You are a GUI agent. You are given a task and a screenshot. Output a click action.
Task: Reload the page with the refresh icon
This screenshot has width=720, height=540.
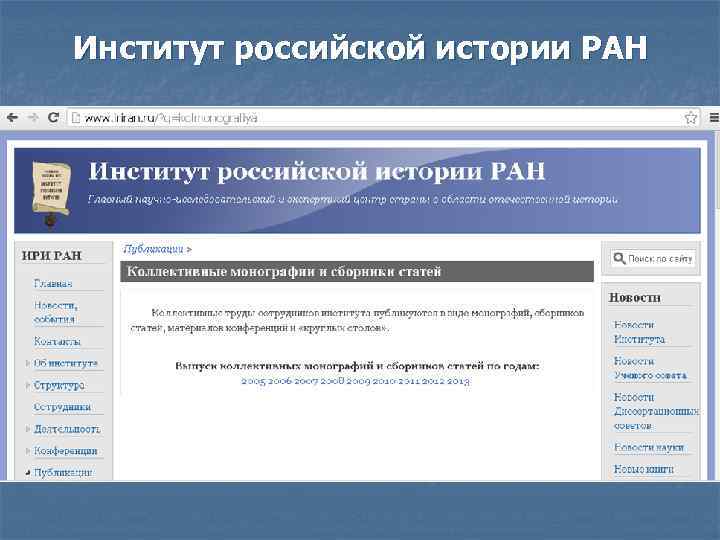coord(53,118)
